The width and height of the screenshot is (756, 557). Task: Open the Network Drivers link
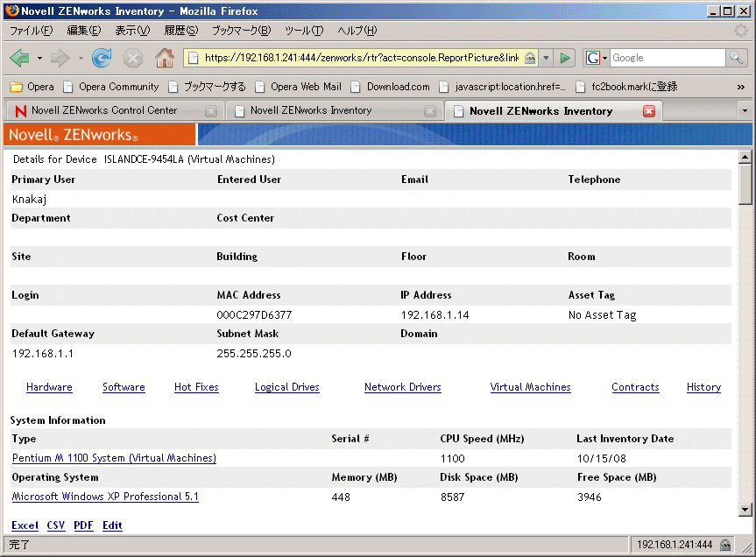pyautogui.click(x=403, y=387)
